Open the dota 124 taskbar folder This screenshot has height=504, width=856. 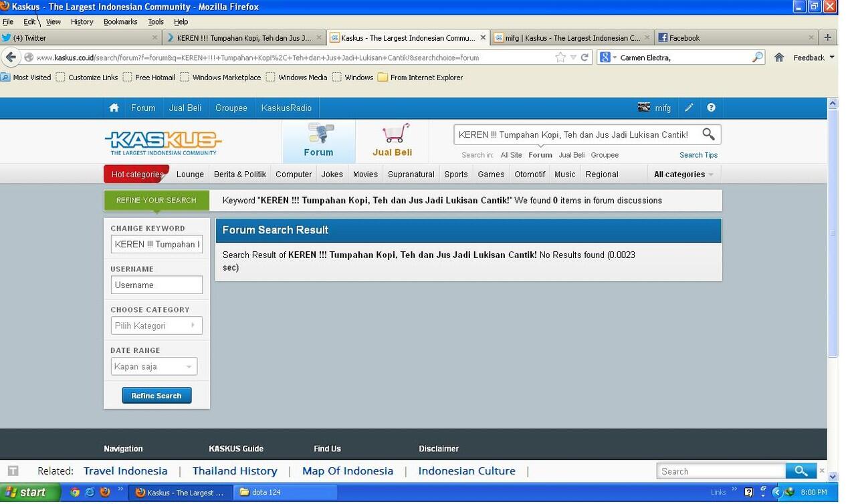click(x=287, y=493)
